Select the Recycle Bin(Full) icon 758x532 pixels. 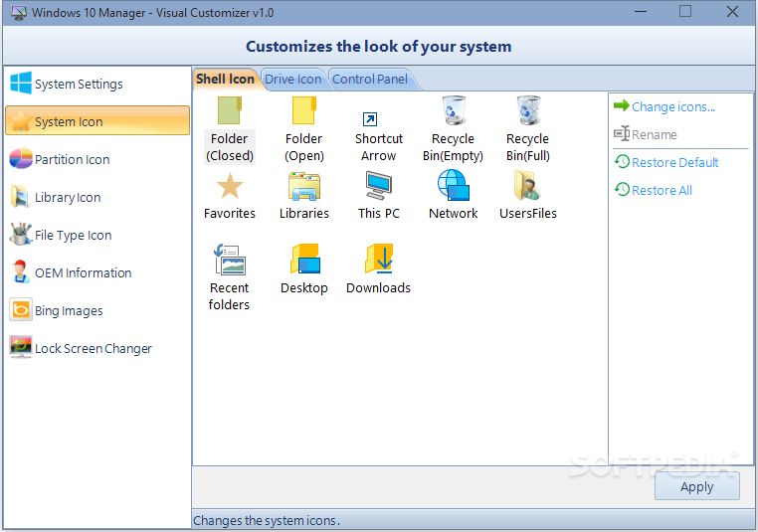coord(528,129)
